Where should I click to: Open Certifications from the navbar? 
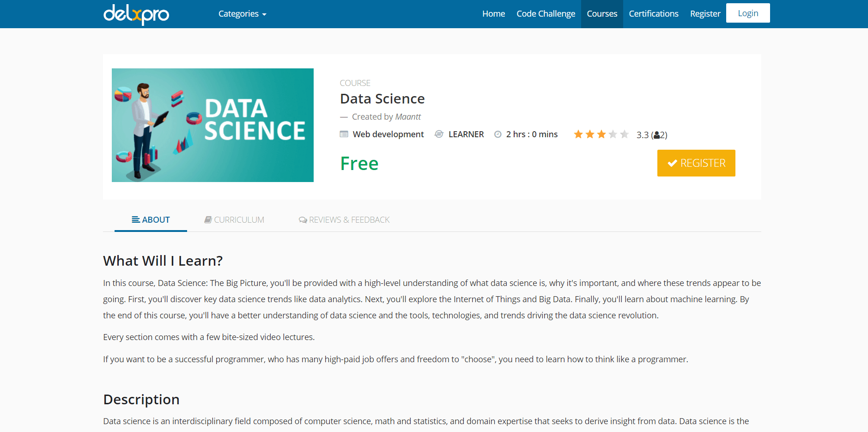(653, 14)
